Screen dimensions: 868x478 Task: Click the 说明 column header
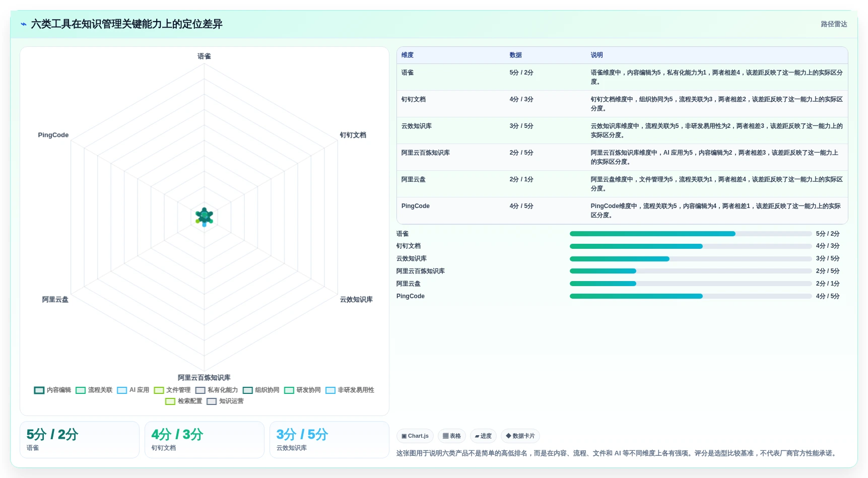click(596, 55)
